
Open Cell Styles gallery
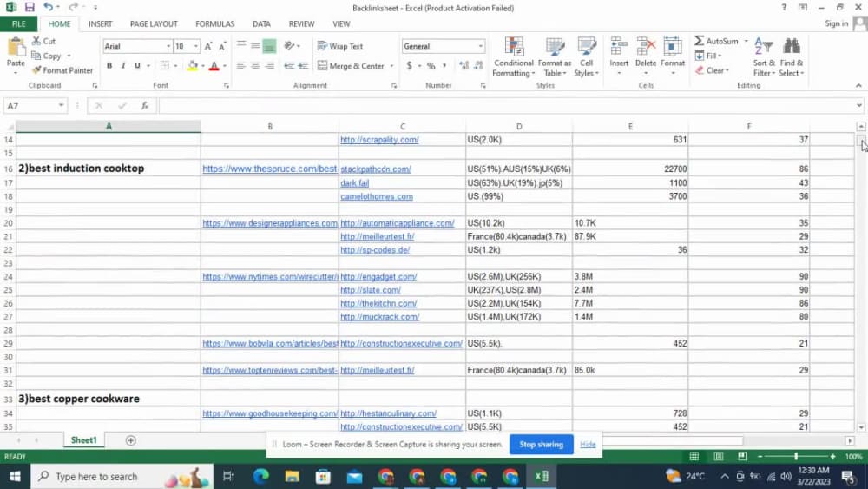[x=586, y=57]
